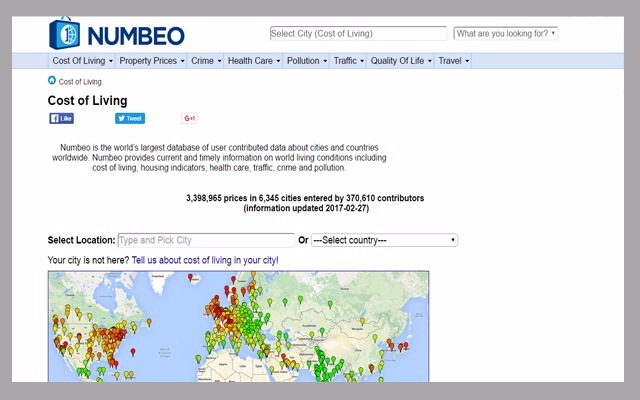This screenshot has width=640, height=400.
Task: Click the '3,398,965 prices in 6,345 cities' line
Action: 305,198
